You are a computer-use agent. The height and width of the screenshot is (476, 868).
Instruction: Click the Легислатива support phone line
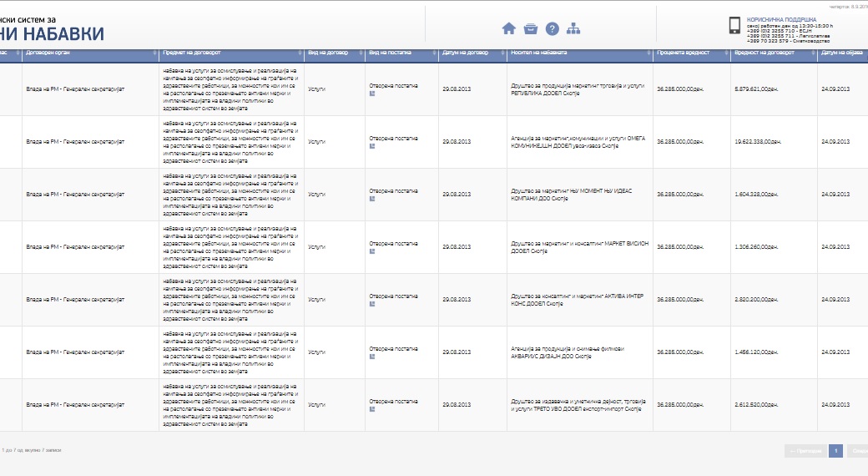(x=788, y=36)
